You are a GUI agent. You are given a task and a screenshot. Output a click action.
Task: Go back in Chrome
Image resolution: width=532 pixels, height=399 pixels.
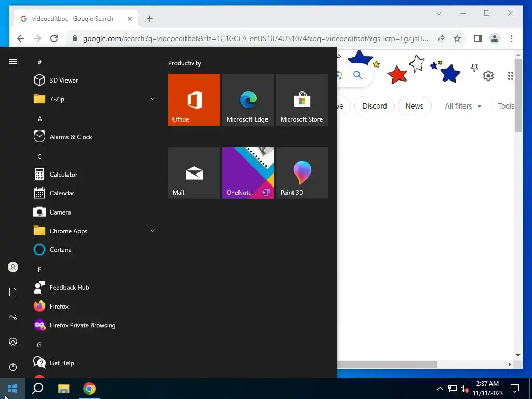pos(21,38)
